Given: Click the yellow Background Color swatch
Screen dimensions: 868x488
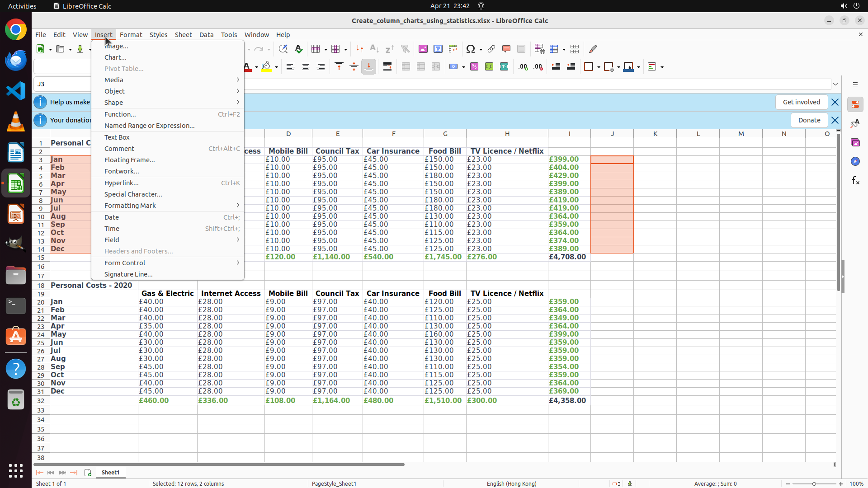Looking at the screenshot, I should point(266,67).
